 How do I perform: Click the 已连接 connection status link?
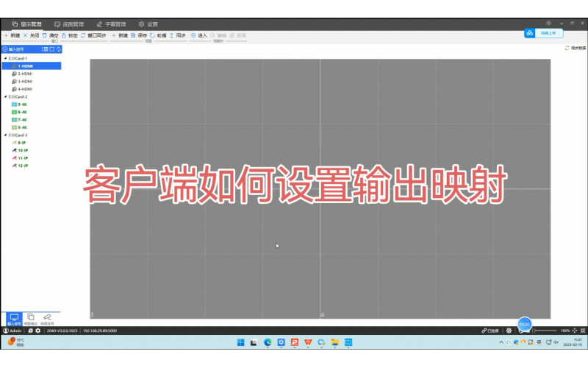point(490,330)
